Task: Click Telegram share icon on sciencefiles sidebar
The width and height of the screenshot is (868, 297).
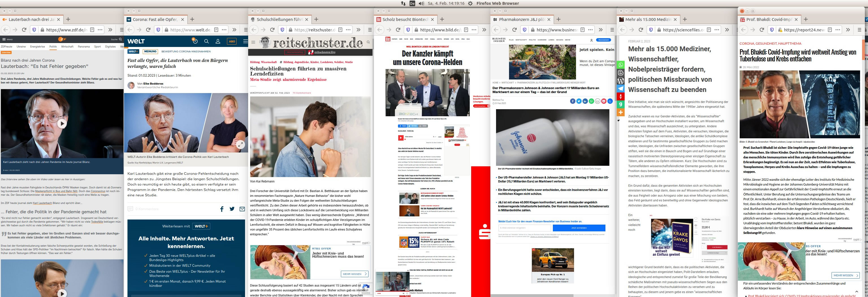Action: (621, 89)
